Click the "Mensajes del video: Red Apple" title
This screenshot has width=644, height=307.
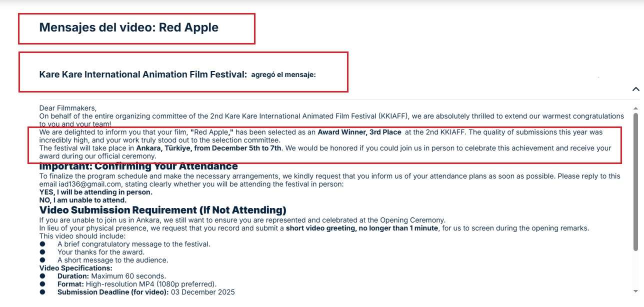tap(129, 27)
